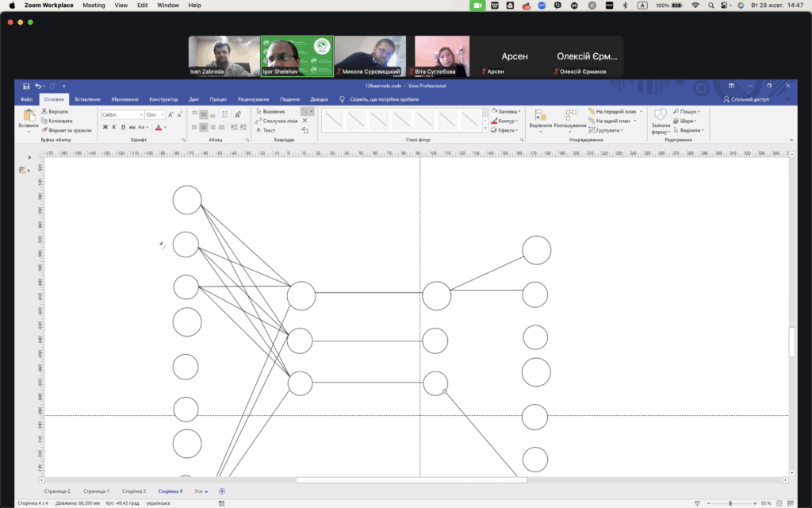Viewport: 812px width, 508px height.
Task: Open the Групувати dropdown
Action: point(607,130)
